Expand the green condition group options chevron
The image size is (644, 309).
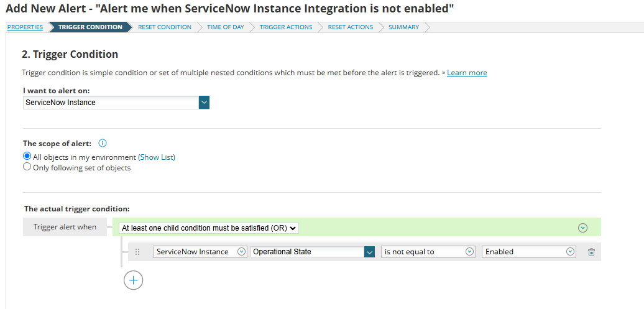583,228
